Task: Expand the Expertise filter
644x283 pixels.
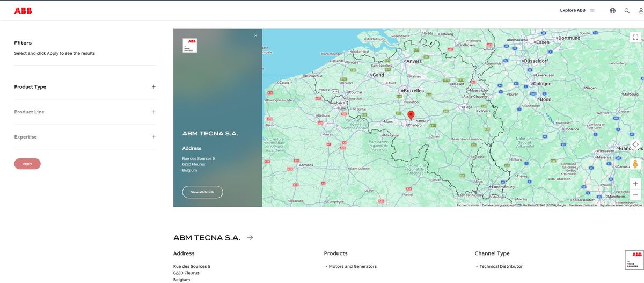Action: [153, 137]
